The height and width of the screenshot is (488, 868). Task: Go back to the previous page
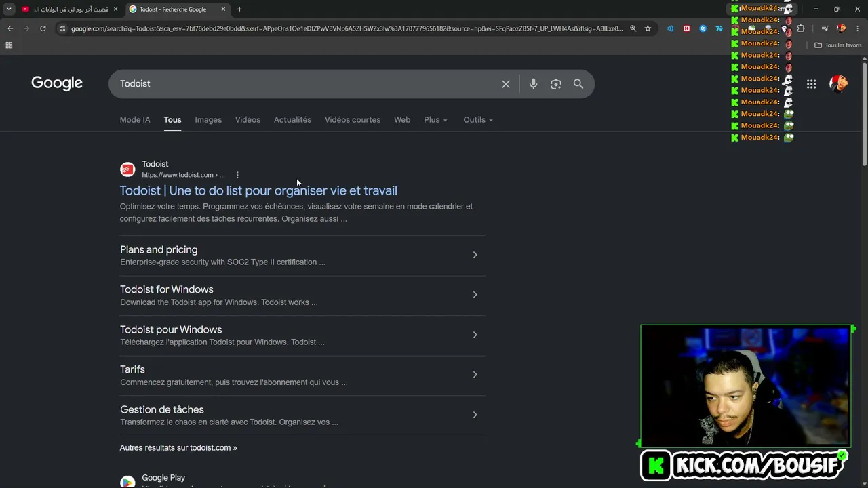pyautogui.click(x=10, y=28)
